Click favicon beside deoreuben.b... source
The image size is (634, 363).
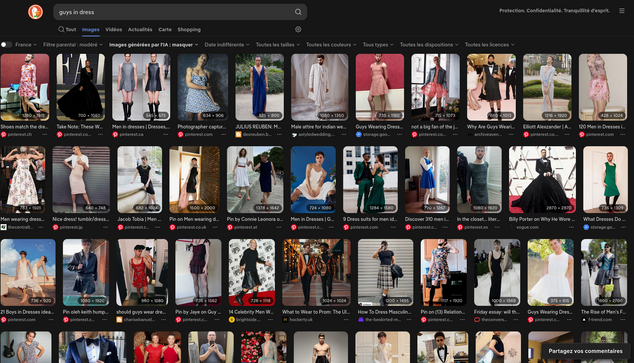(239, 135)
